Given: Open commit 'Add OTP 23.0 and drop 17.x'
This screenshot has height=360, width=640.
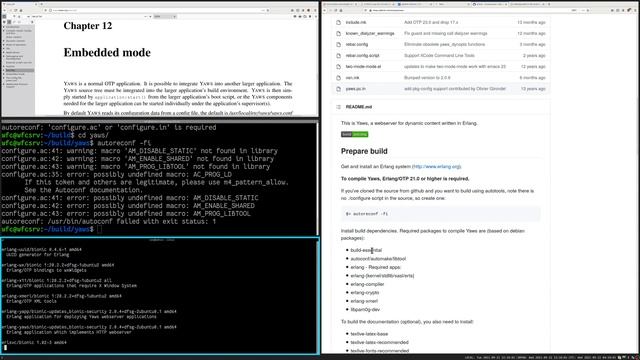Looking at the screenshot, I should pyautogui.click(x=431, y=22).
